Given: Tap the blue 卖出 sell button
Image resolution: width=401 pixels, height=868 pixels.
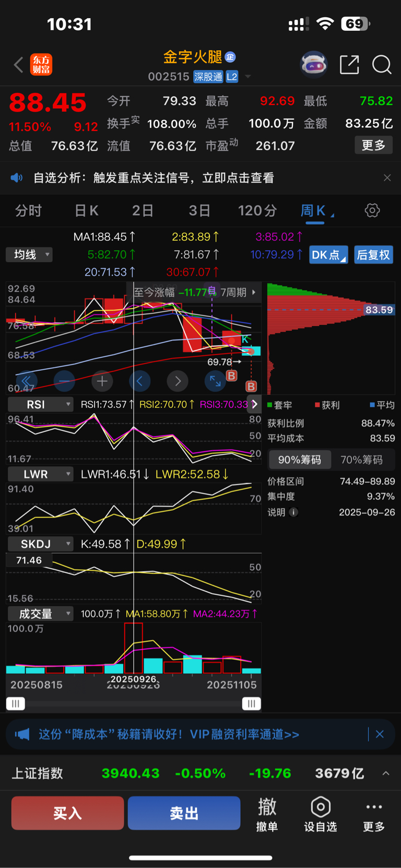Looking at the screenshot, I should (184, 813).
